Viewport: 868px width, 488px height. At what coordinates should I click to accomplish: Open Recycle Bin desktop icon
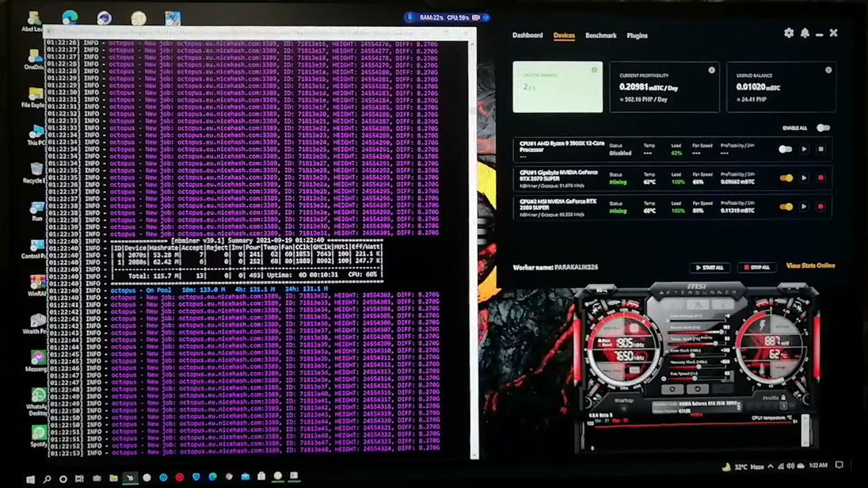point(35,172)
